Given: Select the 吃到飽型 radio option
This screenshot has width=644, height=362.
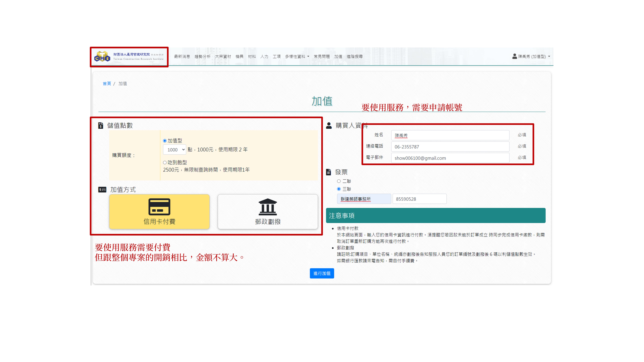Looking at the screenshot, I should (x=165, y=163).
